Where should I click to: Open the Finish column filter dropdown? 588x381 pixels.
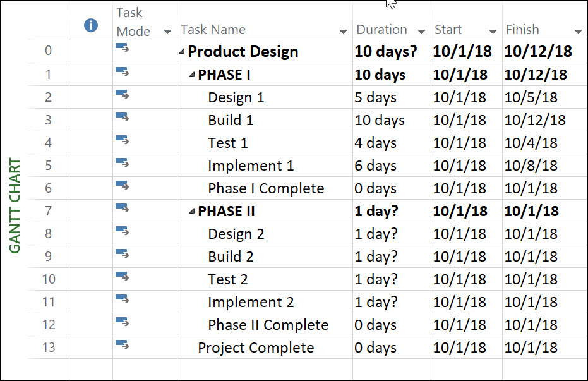pos(578,32)
